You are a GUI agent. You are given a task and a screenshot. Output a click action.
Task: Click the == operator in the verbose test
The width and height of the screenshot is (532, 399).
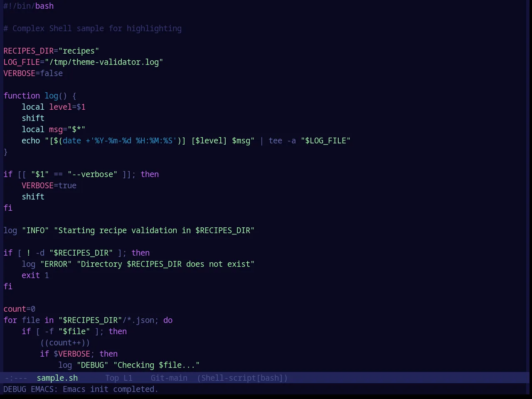(58, 174)
